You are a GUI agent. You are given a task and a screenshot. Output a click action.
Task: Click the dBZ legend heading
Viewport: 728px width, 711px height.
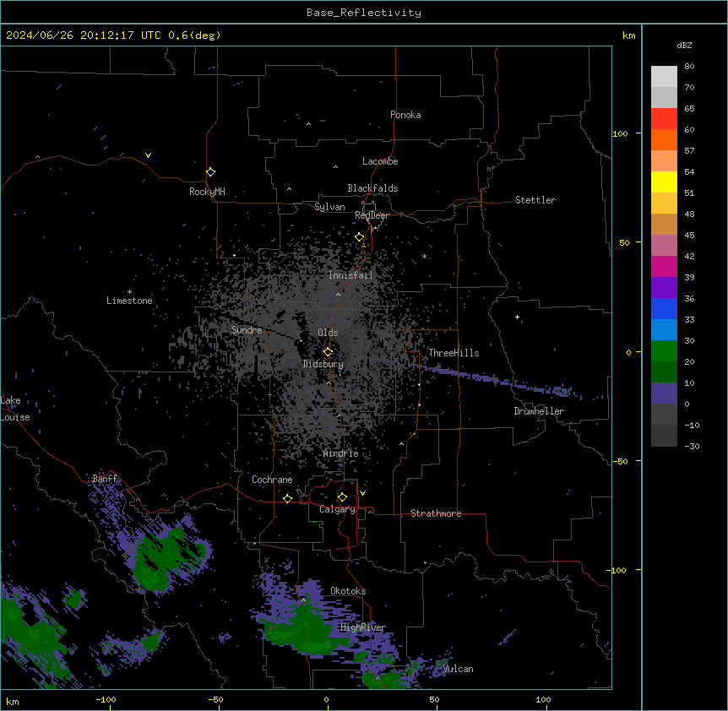click(684, 45)
